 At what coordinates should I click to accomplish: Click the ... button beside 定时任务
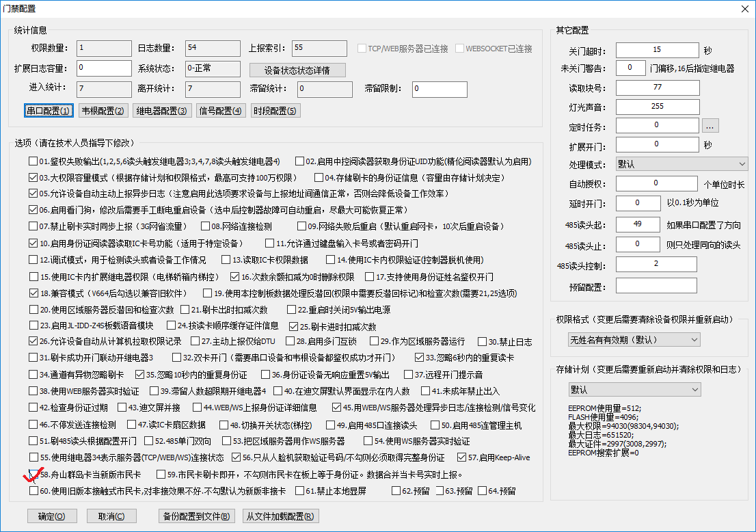tap(710, 126)
